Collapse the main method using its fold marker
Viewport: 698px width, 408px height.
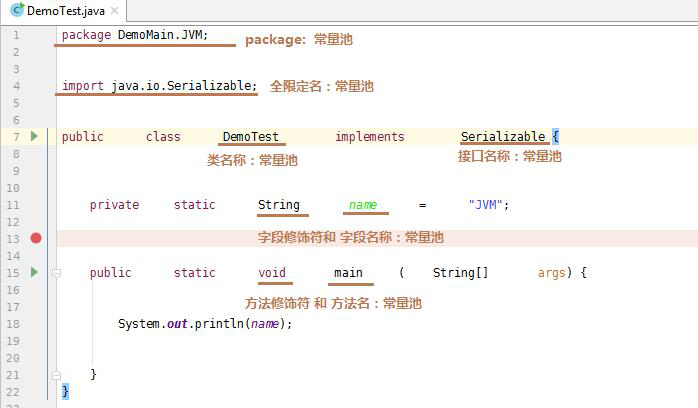click(57, 272)
